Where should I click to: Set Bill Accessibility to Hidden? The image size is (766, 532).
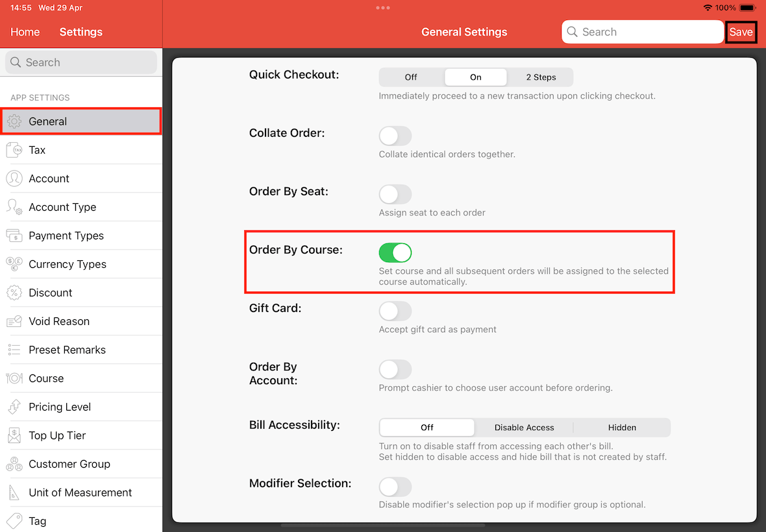622,428
